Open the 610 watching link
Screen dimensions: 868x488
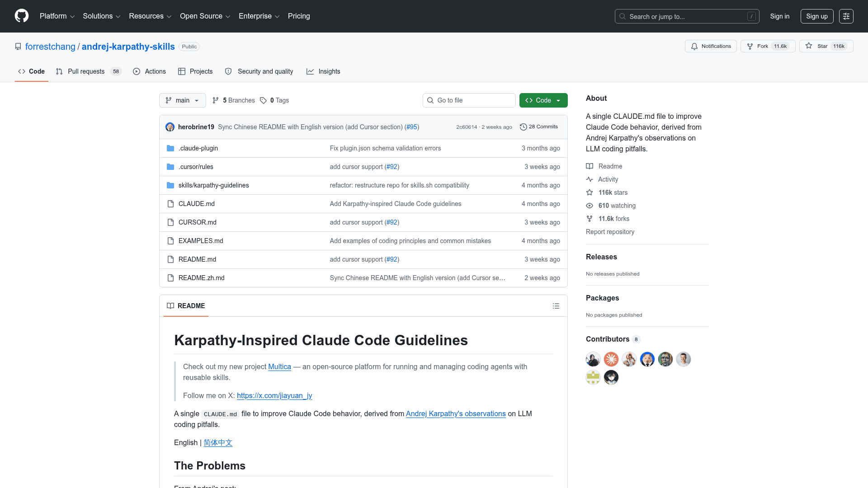611,206
